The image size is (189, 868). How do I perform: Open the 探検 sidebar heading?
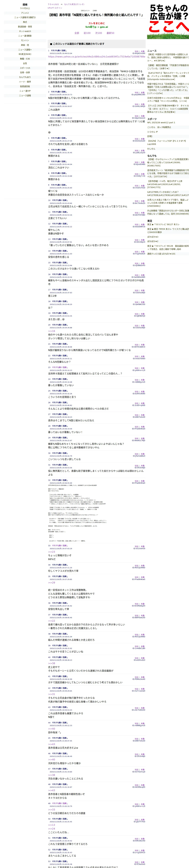click(25, 5)
